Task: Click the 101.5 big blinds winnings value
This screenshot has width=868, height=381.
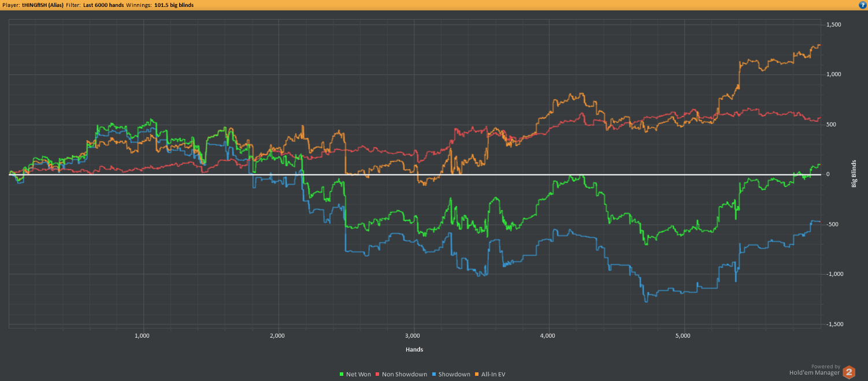Action: point(174,5)
